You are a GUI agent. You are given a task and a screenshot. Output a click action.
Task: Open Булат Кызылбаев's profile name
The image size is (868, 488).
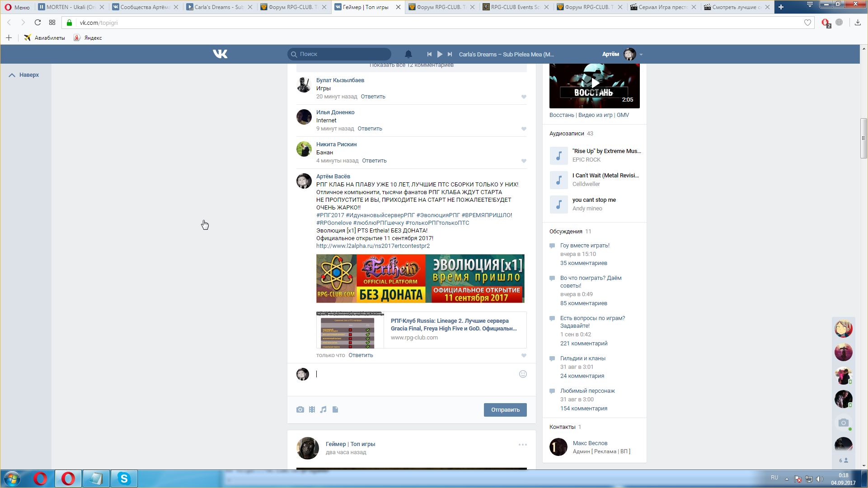click(340, 80)
